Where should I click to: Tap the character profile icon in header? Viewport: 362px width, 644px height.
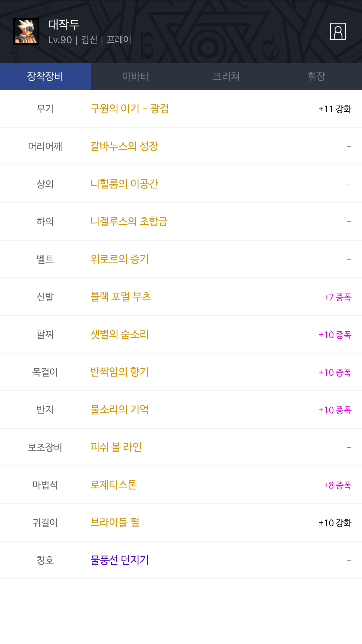[338, 32]
